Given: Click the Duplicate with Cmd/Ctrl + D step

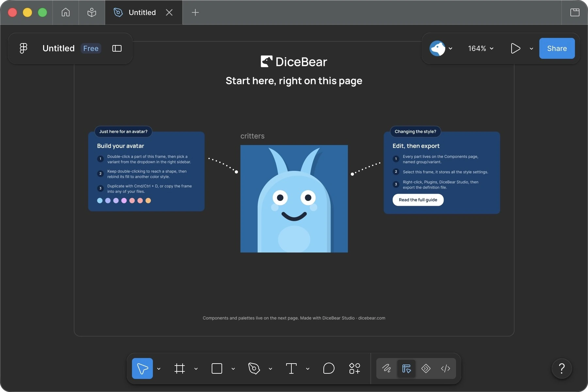Looking at the screenshot, I should pos(150,189).
